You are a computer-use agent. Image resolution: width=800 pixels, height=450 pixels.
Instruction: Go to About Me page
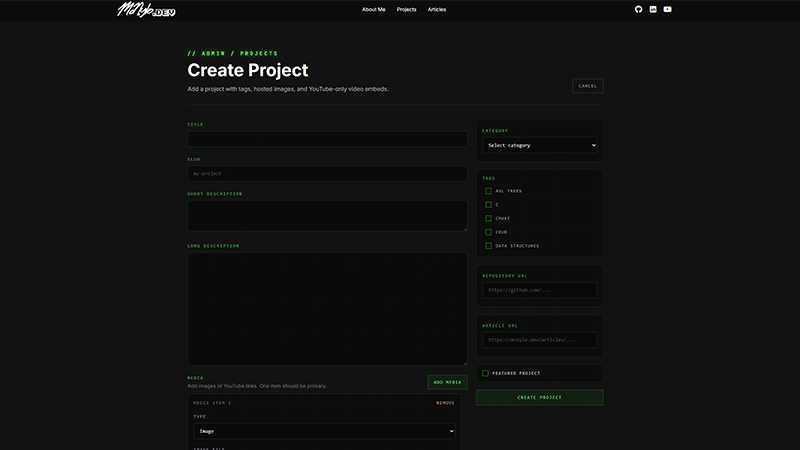373,10
